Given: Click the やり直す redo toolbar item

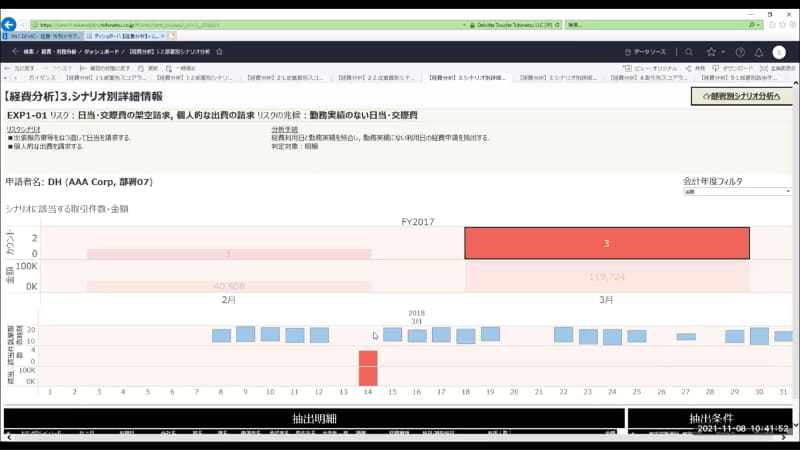Looking at the screenshot, I should [x=58, y=68].
